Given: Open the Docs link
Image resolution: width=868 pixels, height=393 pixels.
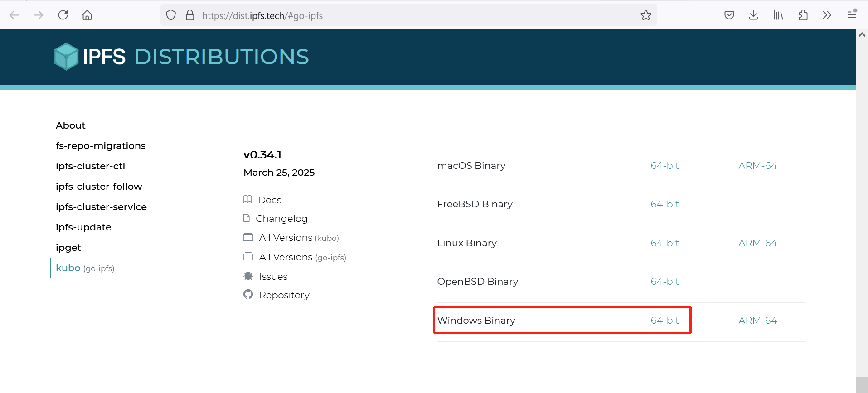Looking at the screenshot, I should click(x=269, y=200).
